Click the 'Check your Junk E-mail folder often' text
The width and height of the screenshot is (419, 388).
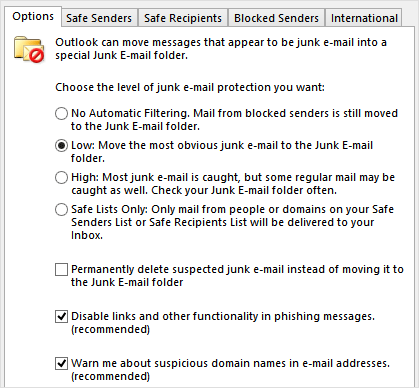tap(244, 190)
